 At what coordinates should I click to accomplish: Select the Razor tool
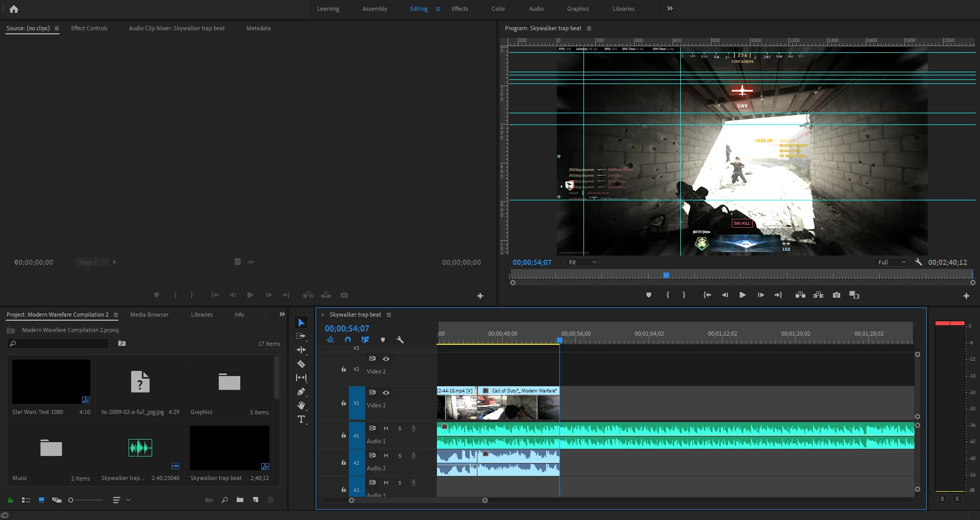click(301, 364)
